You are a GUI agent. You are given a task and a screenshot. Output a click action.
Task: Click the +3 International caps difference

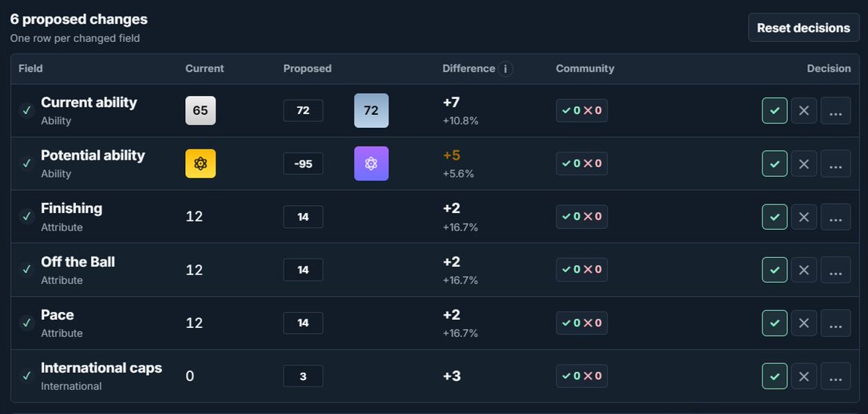[451, 376]
